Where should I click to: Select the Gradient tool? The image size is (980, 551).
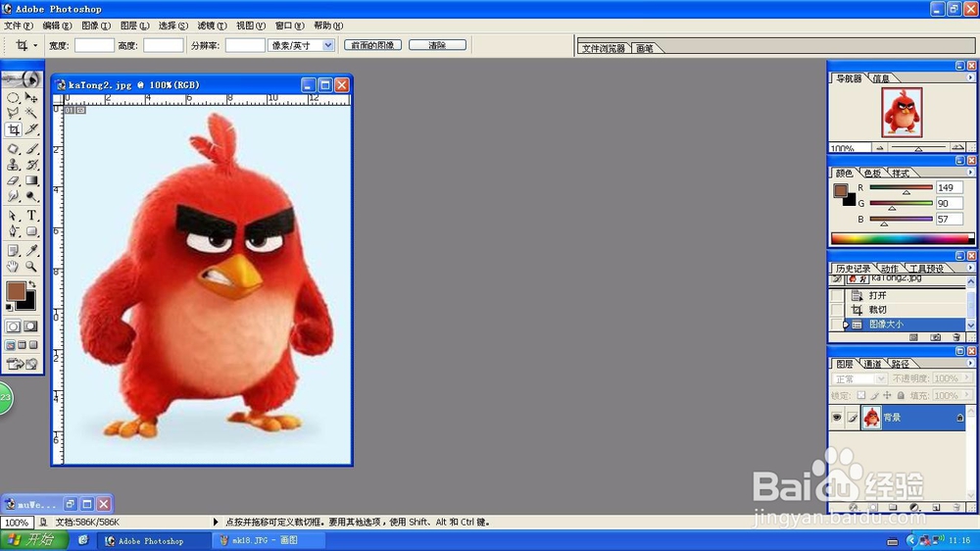click(x=31, y=180)
